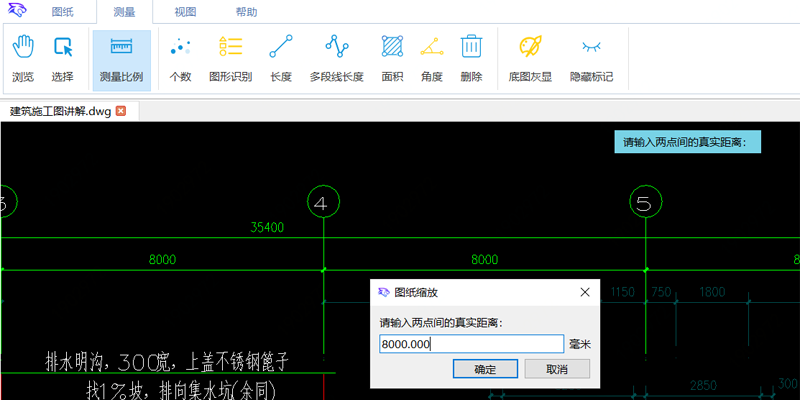Choose the 个数 (Count) tool
800x400 pixels.
(x=180, y=58)
